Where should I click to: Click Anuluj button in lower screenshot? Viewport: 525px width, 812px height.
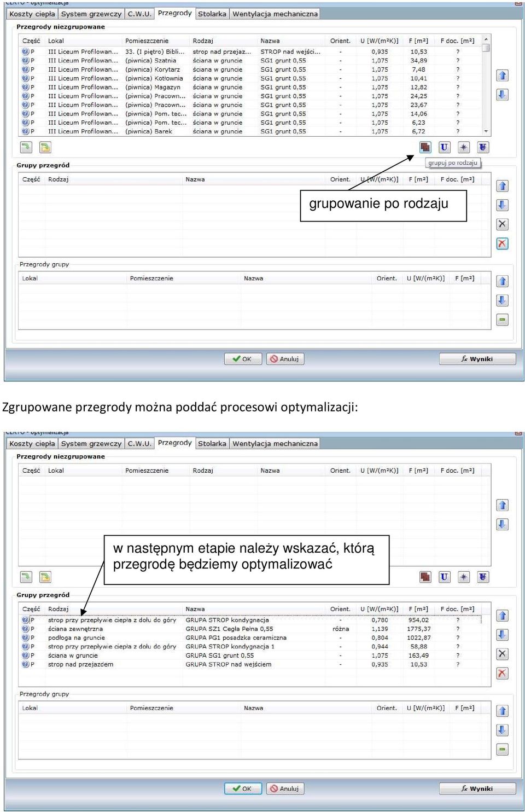pyautogui.click(x=285, y=788)
